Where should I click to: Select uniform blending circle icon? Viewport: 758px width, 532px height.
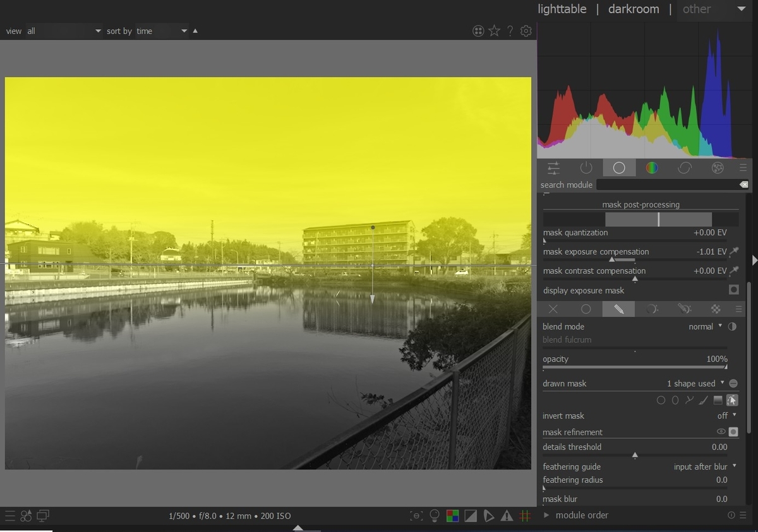pos(586,309)
